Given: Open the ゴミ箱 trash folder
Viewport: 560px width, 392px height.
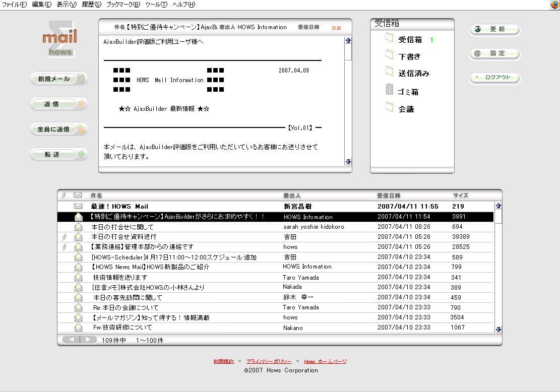Looking at the screenshot, I should pyautogui.click(x=408, y=92).
